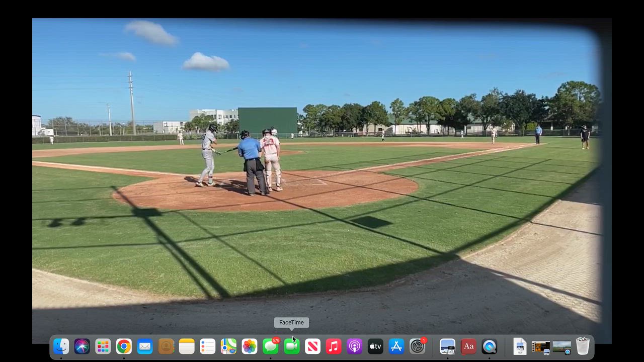Viewport: 644px width, 362px height.
Task: Open the Notes app
Action: (x=187, y=346)
